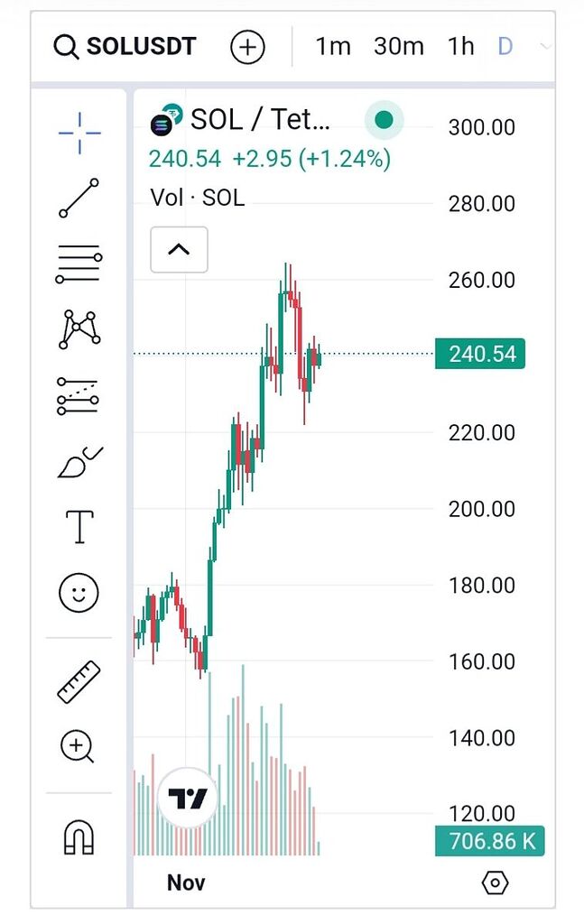
Task: Open the emoji icons tool
Action: coord(79,593)
